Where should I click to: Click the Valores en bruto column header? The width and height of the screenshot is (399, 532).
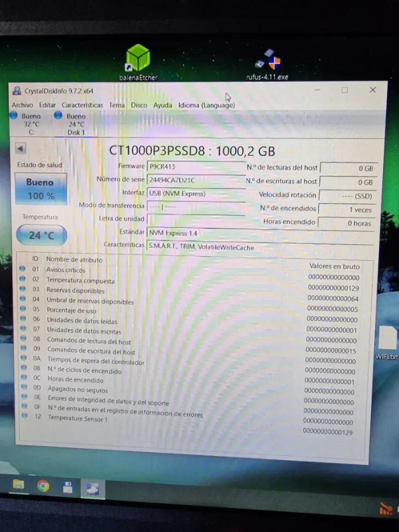(x=334, y=266)
